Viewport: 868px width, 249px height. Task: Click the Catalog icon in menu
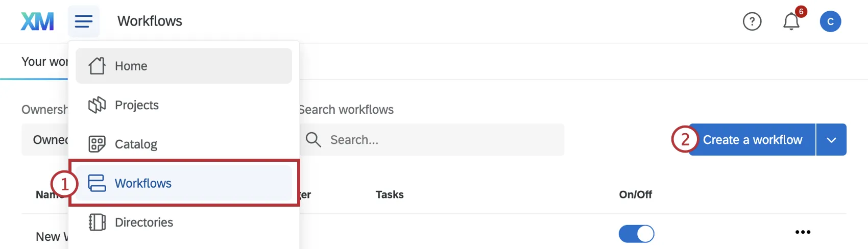97,144
